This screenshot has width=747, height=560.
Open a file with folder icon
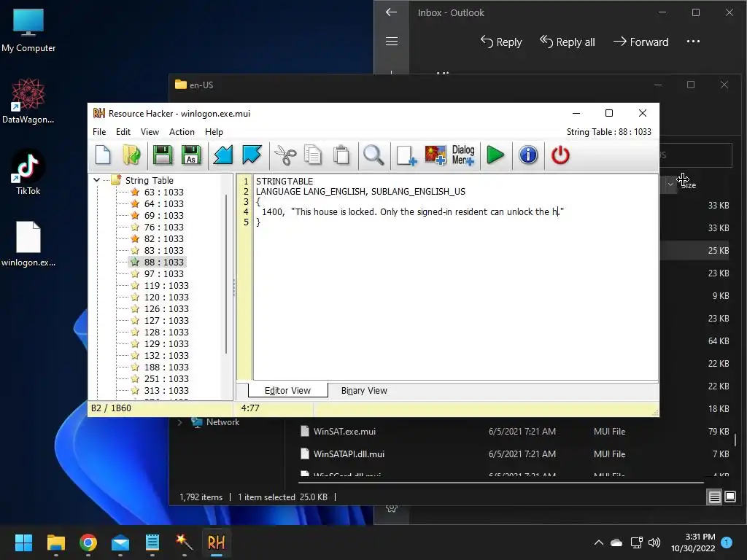[x=131, y=155]
